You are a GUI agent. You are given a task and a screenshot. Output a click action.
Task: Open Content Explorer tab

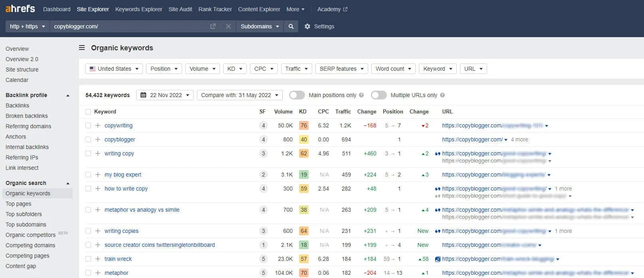259,9
